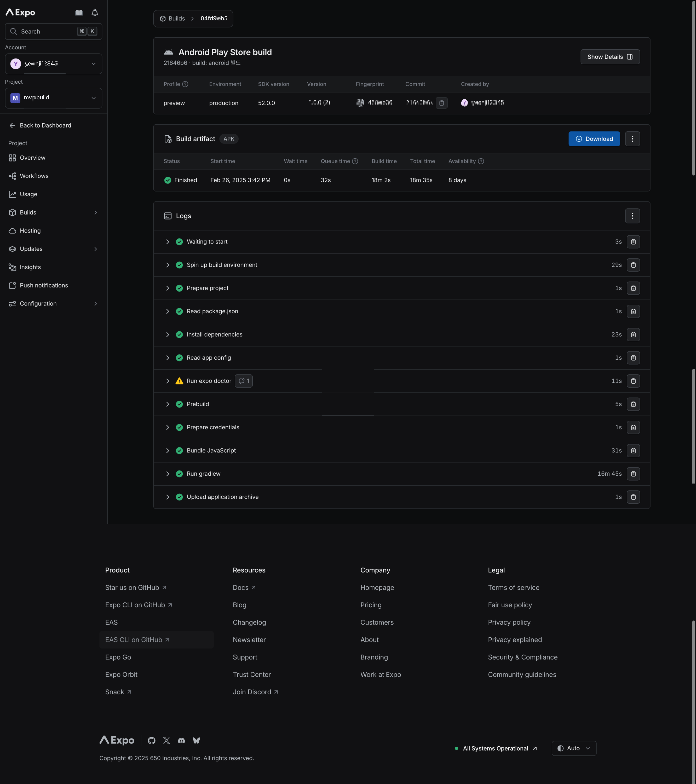Click the Run expo doctor warning annotation badge
Image resolution: width=696 pixels, height=784 pixels.
[244, 381]
